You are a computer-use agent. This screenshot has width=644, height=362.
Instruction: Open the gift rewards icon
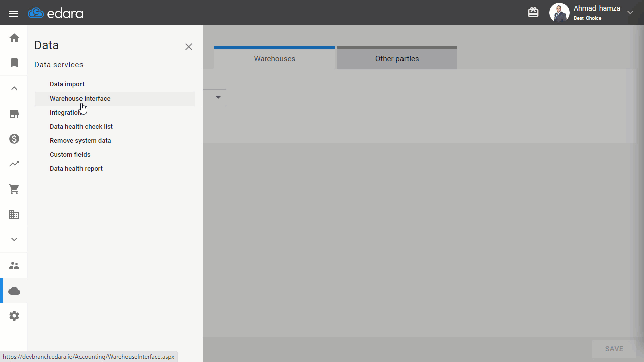(x=533, y=12)
